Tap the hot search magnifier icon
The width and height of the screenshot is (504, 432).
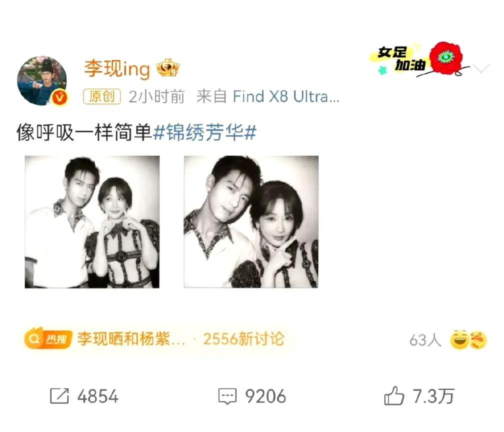[33, 339]
